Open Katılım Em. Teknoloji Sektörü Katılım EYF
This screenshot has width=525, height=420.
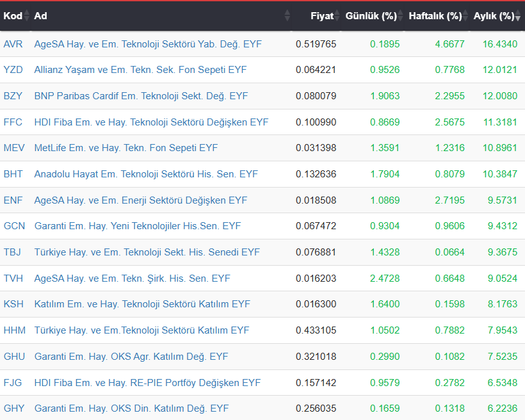point(142,304)
